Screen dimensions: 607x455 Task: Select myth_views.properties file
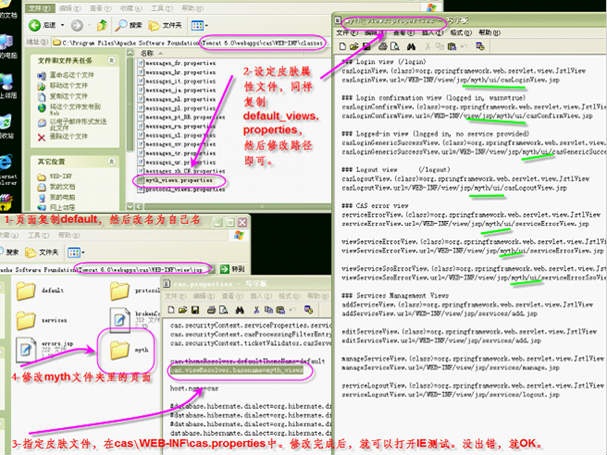tap(176, 180)
